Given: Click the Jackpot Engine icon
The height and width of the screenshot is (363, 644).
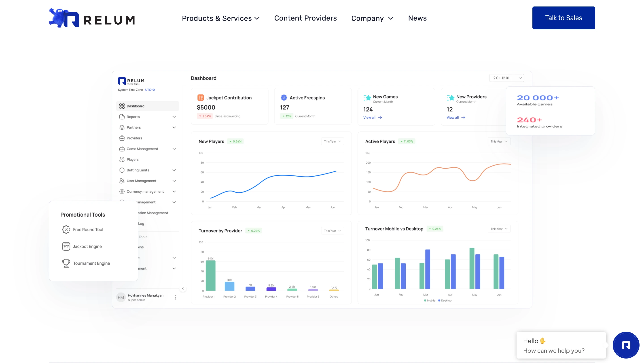Looking at the screenshot, I should click(66, 246).
